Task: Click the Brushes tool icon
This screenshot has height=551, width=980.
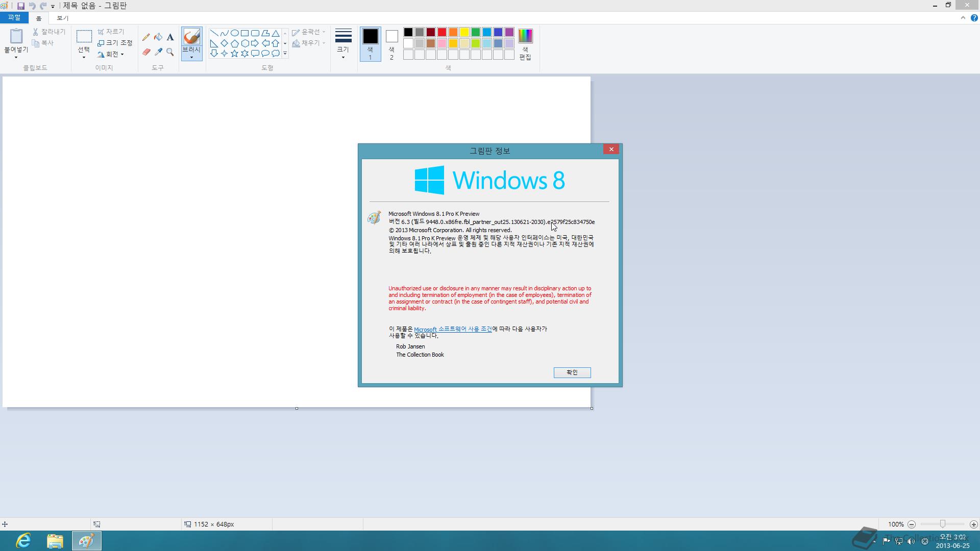Action: click(191, 37)
